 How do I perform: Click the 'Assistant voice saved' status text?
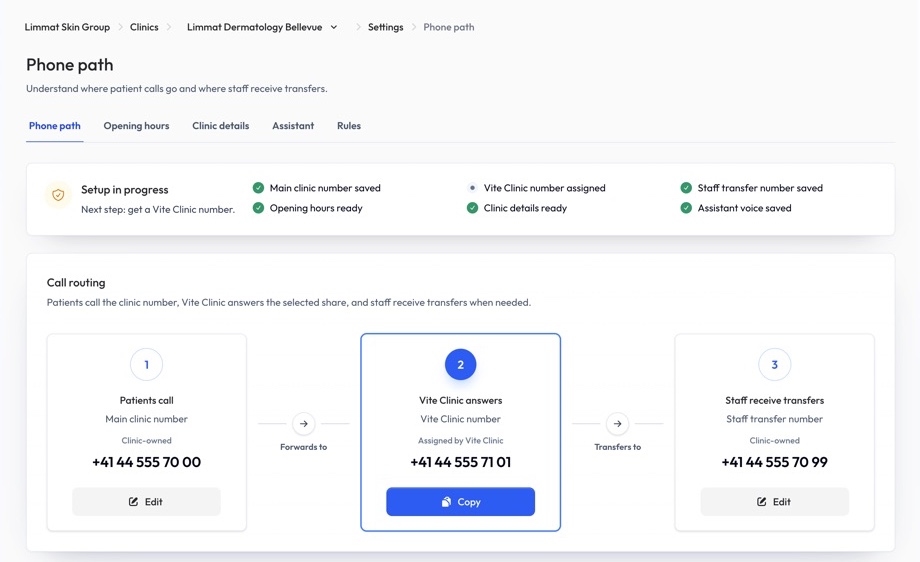(x=745, y=208)
